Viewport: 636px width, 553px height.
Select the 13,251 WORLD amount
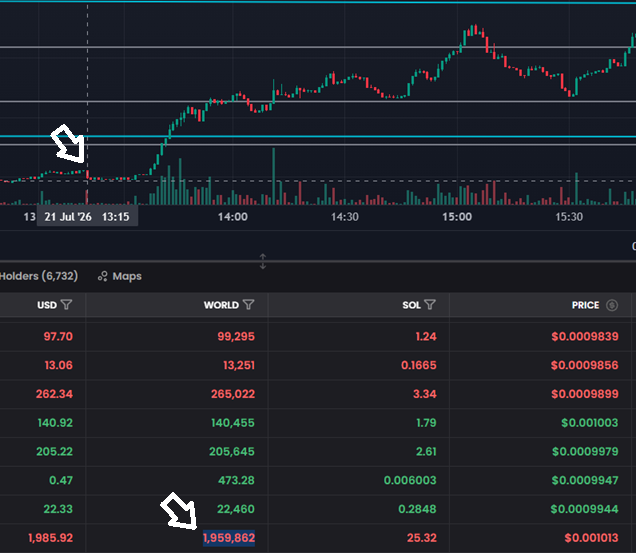pyautogui.click(x=239, y=365)
